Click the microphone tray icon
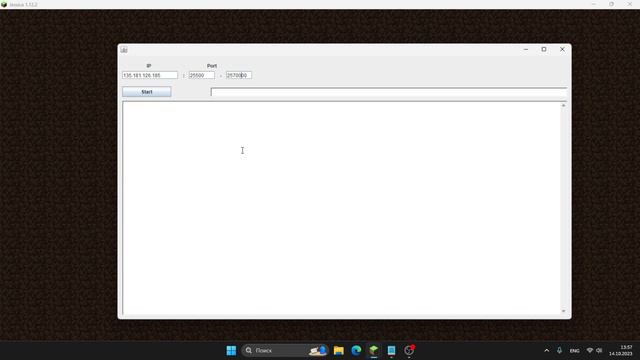The height and width of the screenshot is (360, 640). pos(559,351)
